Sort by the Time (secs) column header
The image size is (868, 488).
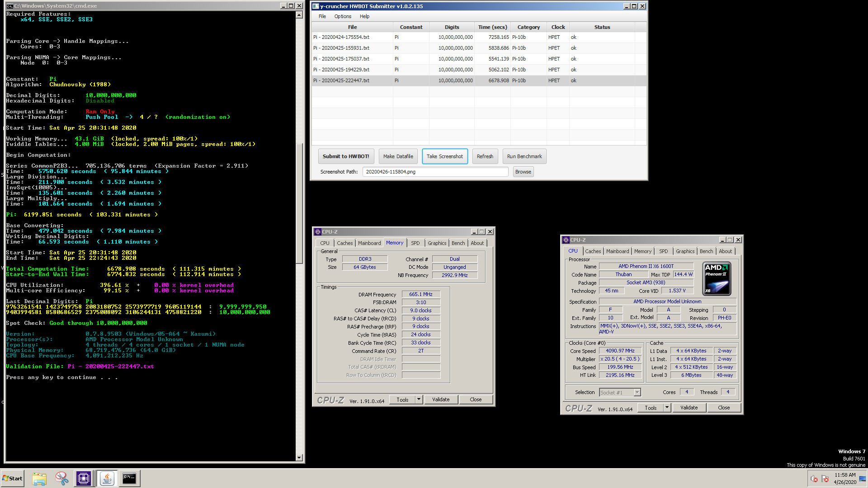click(x=492, y=27)
